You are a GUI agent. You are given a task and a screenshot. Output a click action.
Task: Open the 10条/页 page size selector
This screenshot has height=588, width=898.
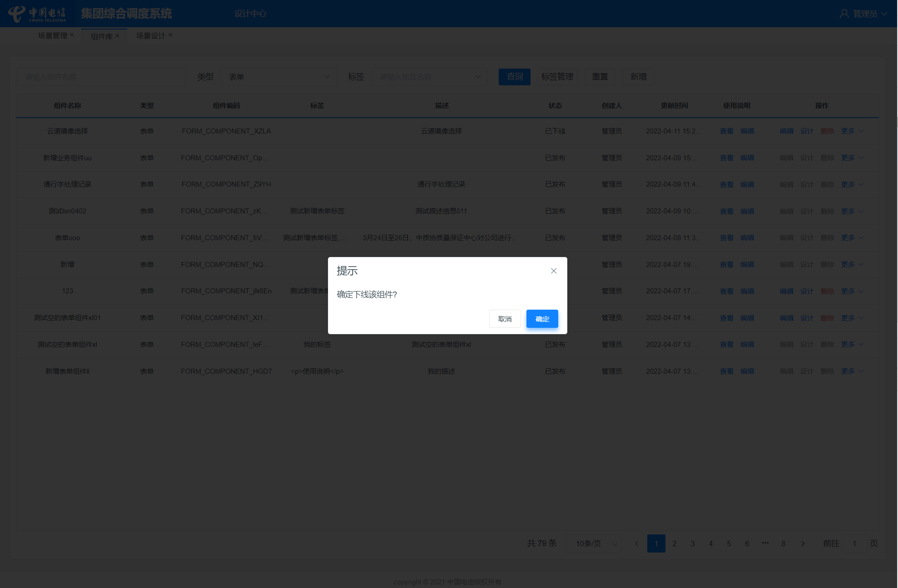594,544
